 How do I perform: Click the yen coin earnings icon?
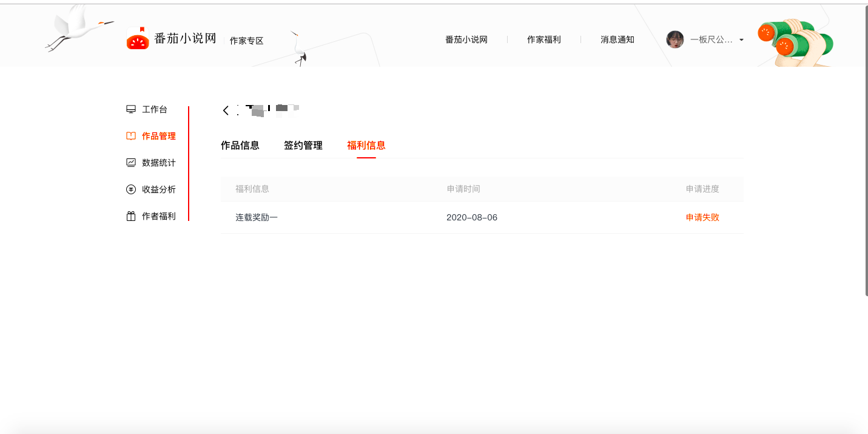[130, 189]
